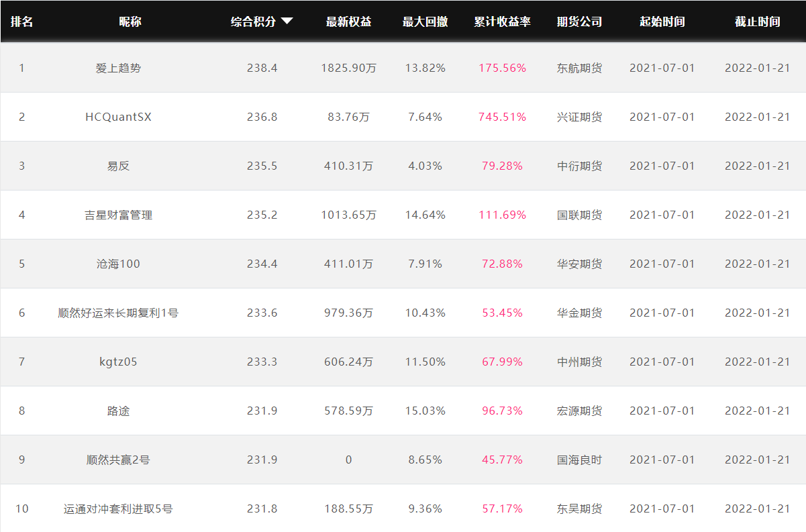Select score 238.4

(262, 68)
